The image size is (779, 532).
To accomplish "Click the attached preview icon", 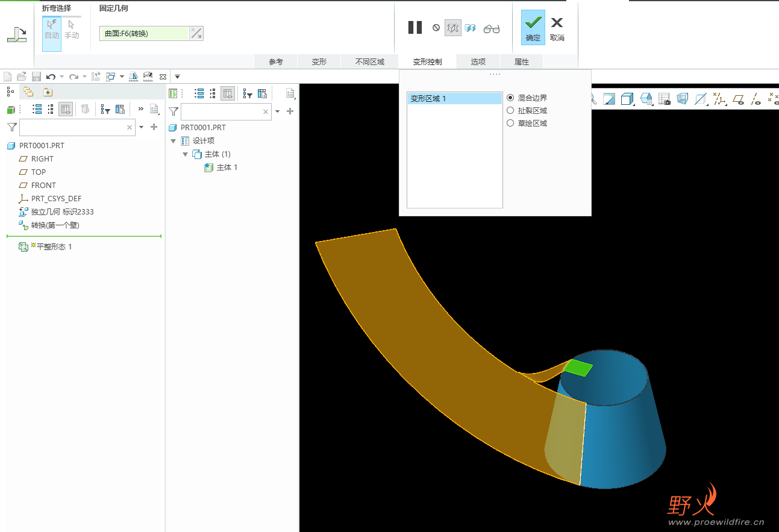I will pyautogui.click(x=471, y=28).
